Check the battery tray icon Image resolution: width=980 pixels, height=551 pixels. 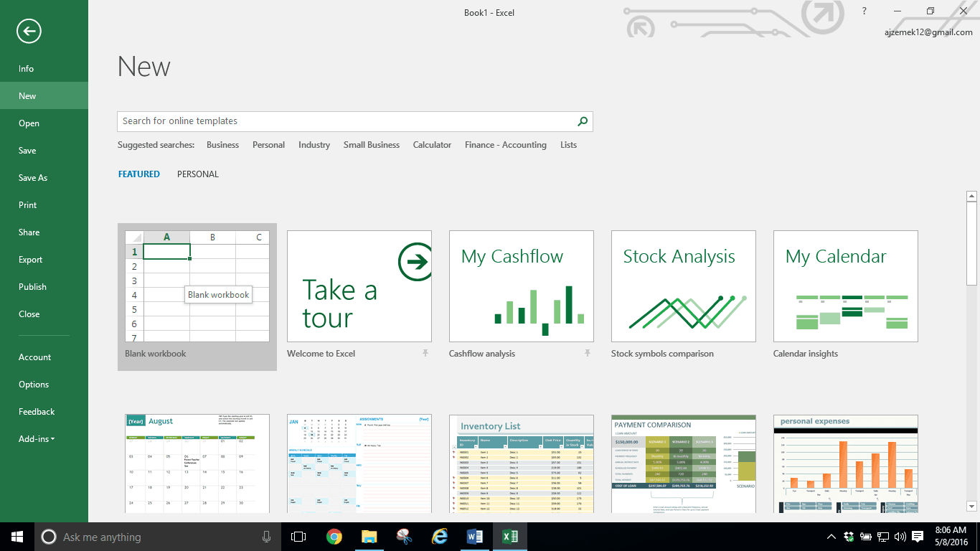coord(866,537)
